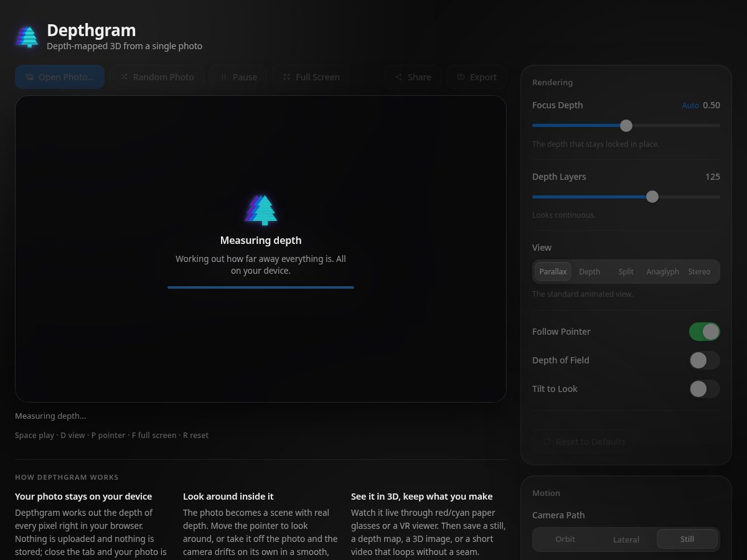This screenshot has height=560, width=747.
Task: Adjust the Focus Depth slider
Action: pyautogui.click(x=626, y=126)
